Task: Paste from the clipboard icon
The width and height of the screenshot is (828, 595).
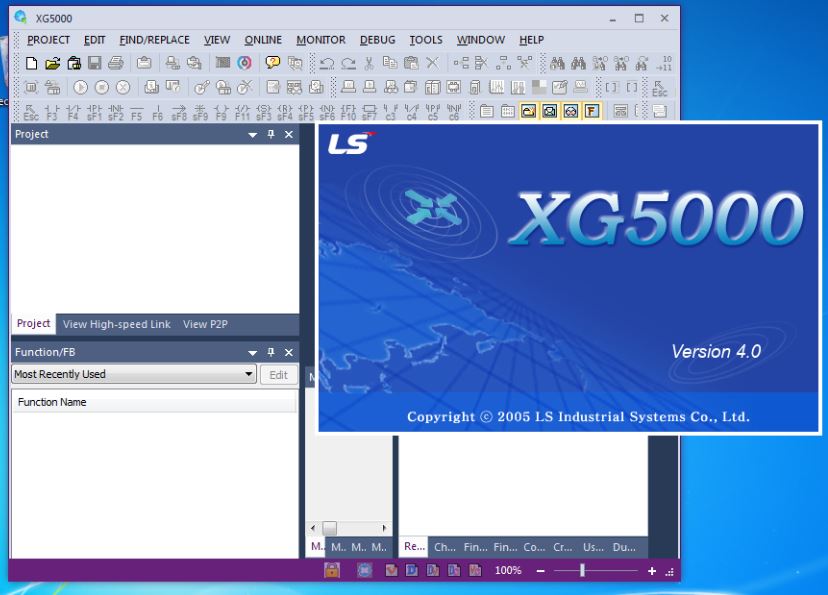Action: [x=411, y=63]
